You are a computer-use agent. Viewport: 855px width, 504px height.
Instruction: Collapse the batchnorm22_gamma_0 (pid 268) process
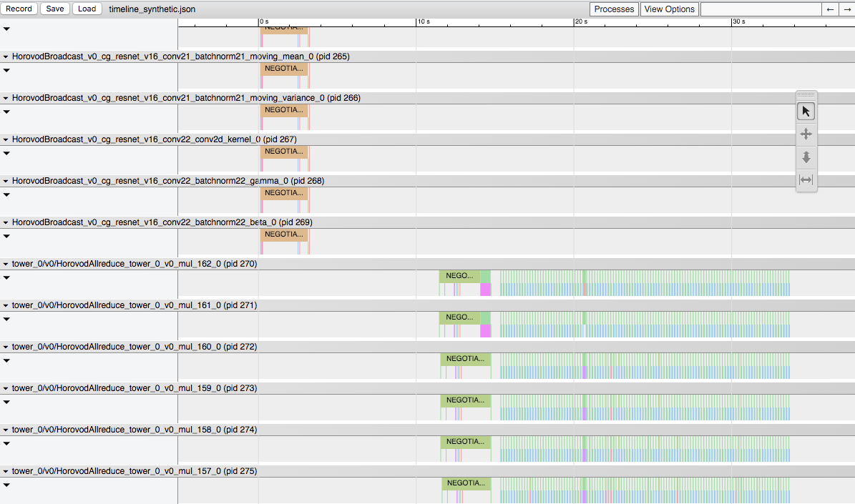[x=6, y=181]
